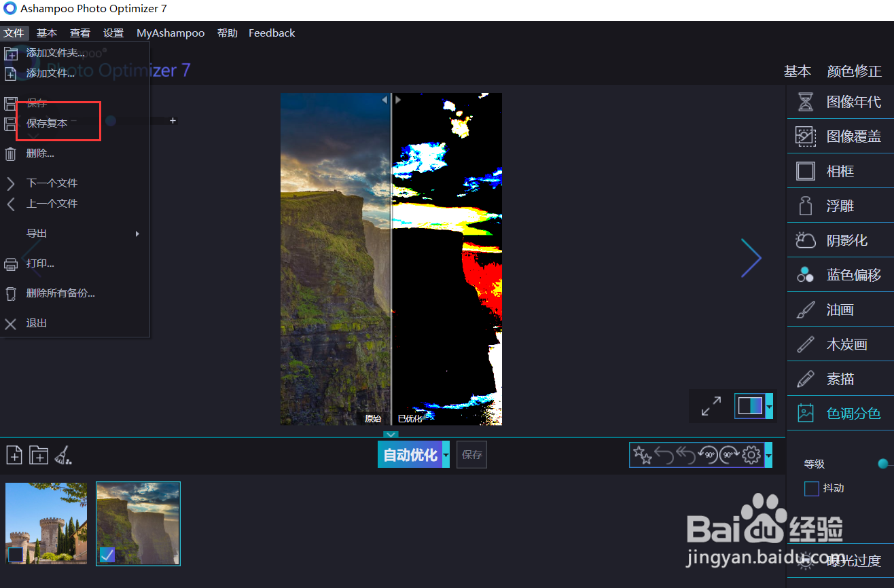Rotate image 90° clockwise
This screenshot has height=588, width=894.
coord(730,455)
